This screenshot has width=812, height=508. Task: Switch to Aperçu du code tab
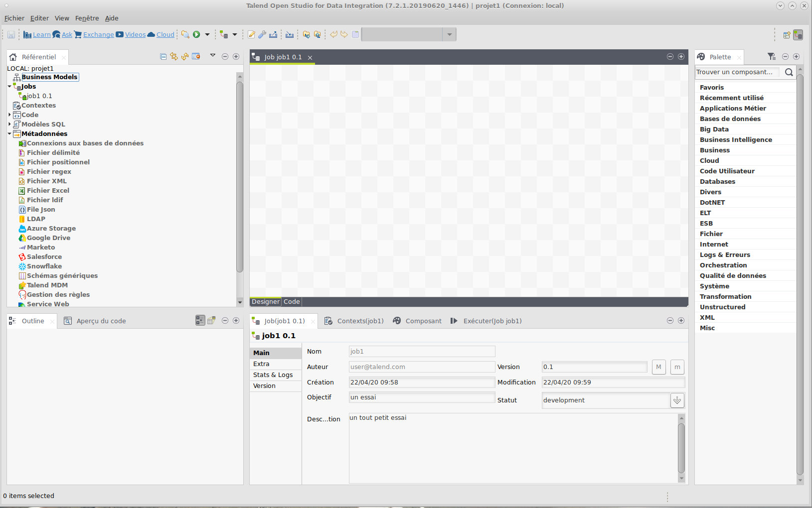[x=95, y=321]
